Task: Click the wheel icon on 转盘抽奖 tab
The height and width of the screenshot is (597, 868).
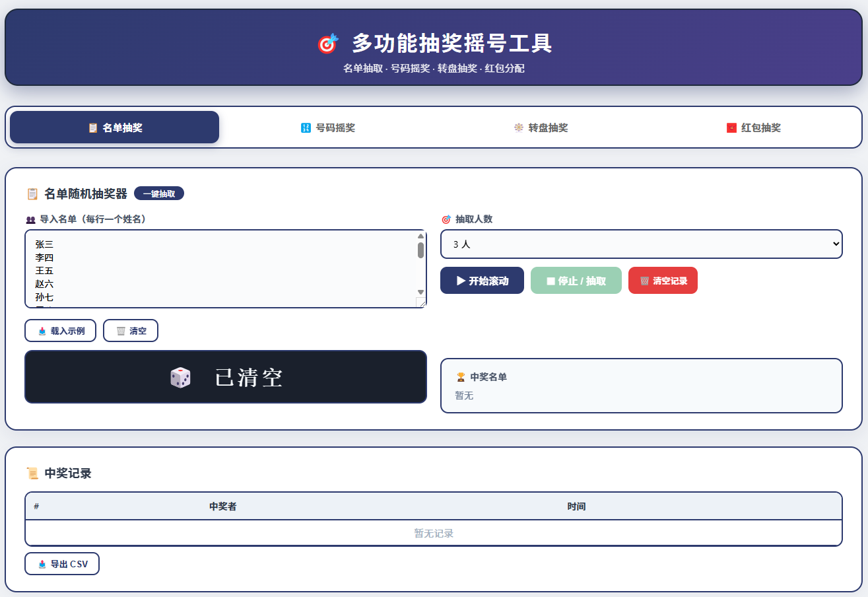Action: point(518,127)
